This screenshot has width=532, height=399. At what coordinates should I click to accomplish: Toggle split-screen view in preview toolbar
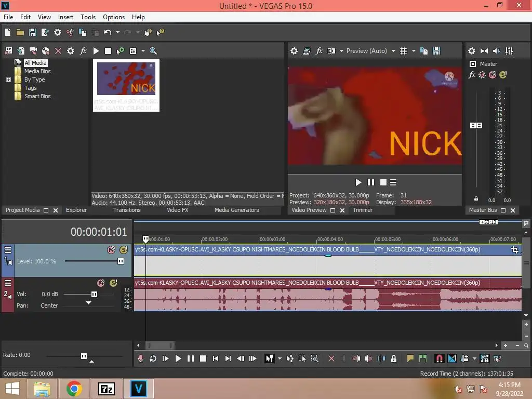[331, 51]
